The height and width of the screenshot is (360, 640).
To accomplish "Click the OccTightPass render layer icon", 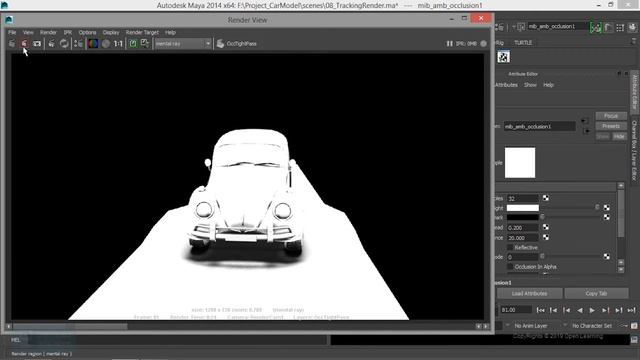I will (x=220, y=43).
